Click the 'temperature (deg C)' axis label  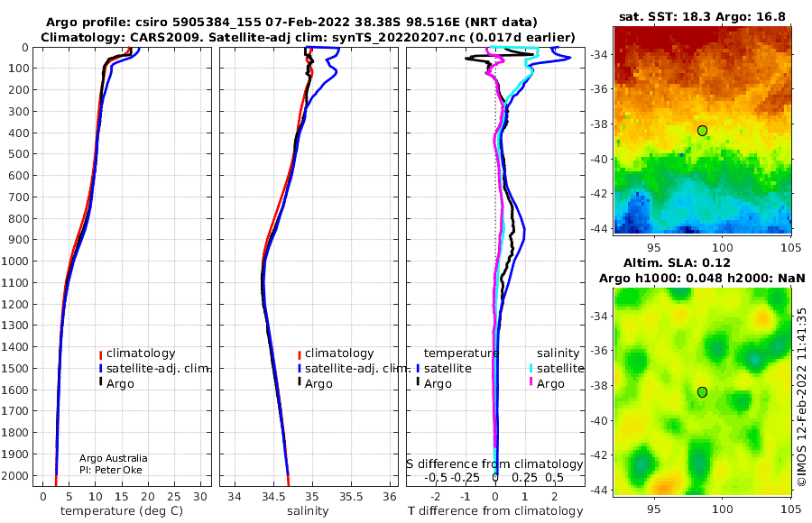click(x=122, y=511)
